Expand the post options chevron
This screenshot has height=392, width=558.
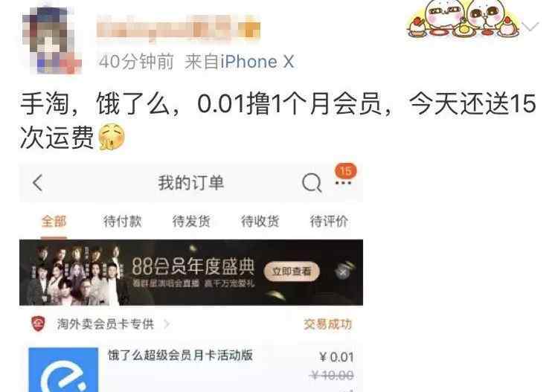pos(531,26)
